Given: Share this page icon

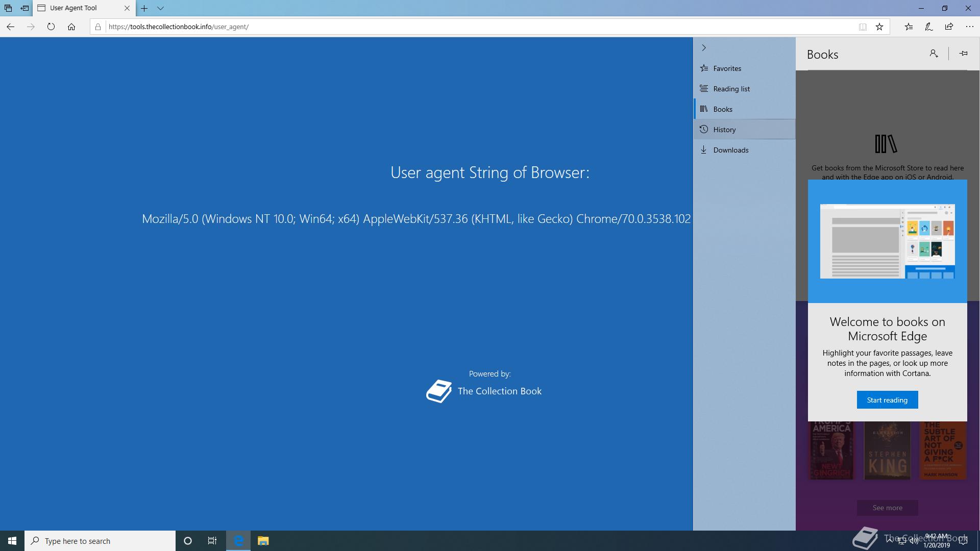Looking at the screenshot, I should tap(949, 27).
